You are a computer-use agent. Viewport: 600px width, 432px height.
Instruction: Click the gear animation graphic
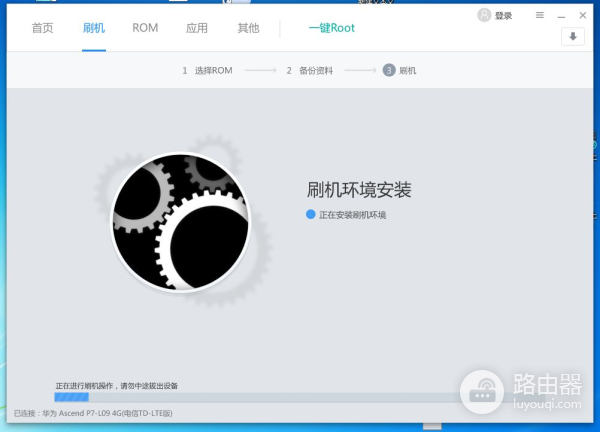pyautogui.click(x=181, y=222)
